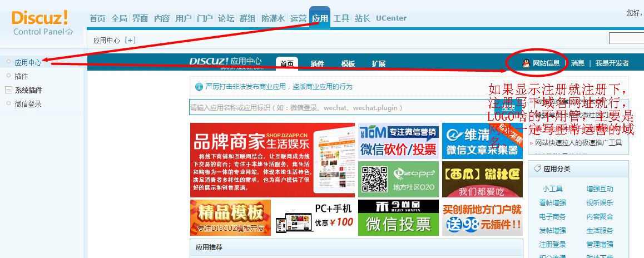The height and width of the screenshot is (258, 644).
Task: Open 用户 in top menu
Action: pos(183,18)
